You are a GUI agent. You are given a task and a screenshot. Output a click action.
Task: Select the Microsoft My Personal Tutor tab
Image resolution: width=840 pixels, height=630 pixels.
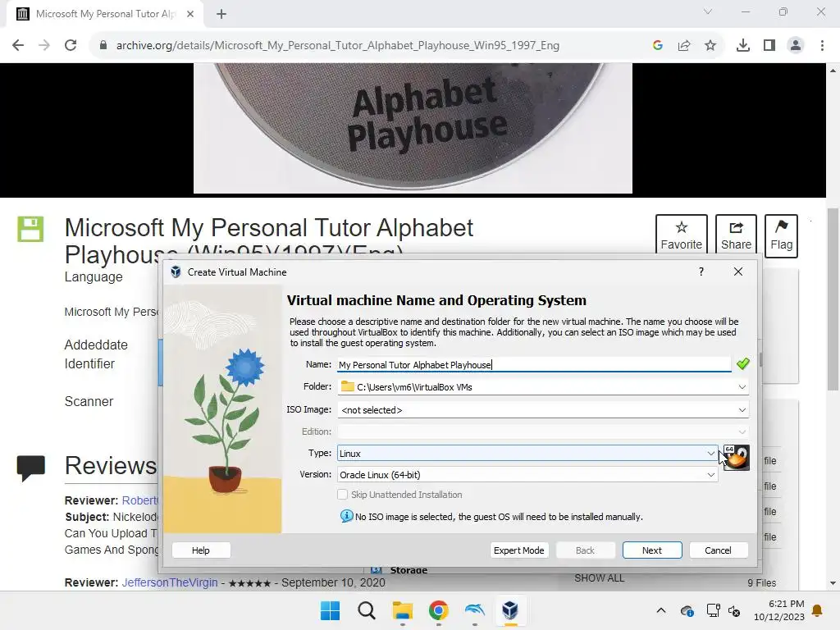[105, 14]
